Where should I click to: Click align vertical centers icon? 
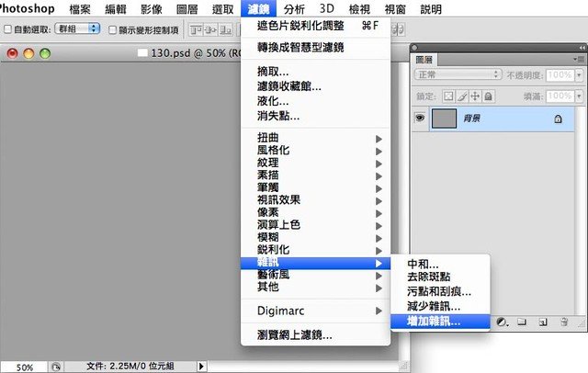[x=210, y=29]
